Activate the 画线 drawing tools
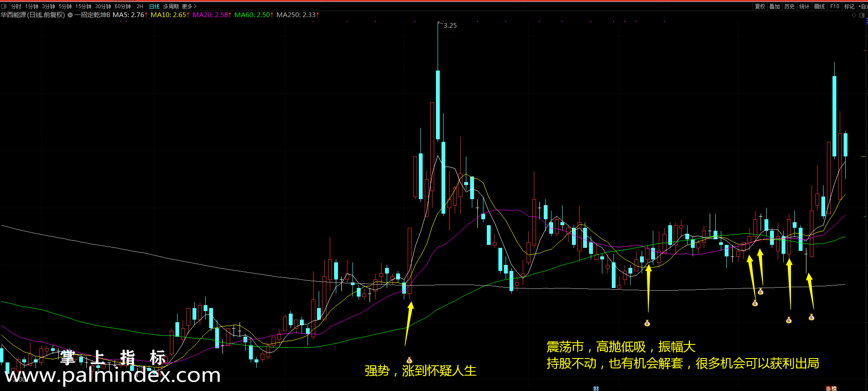This screenshot has height=391, width=868. (819, 6)
